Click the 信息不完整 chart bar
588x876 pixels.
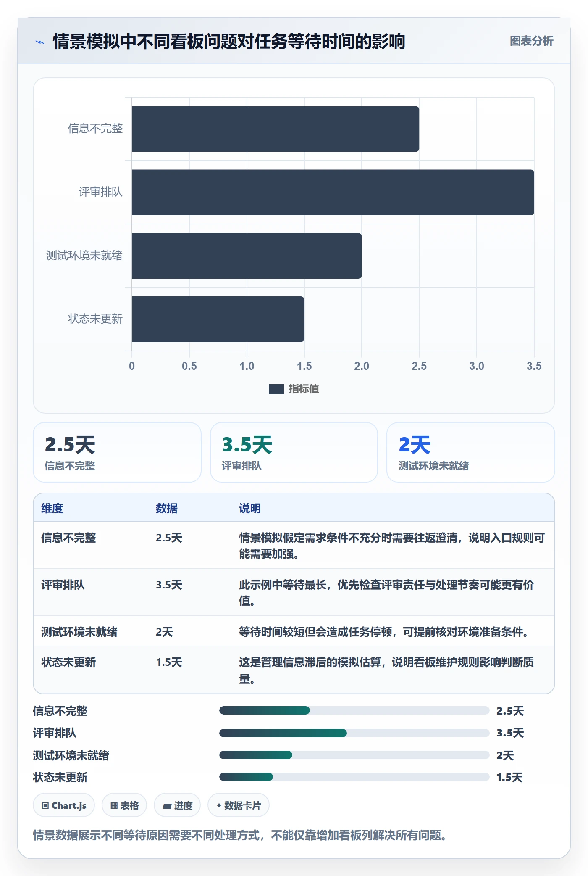tap(276, 129)
